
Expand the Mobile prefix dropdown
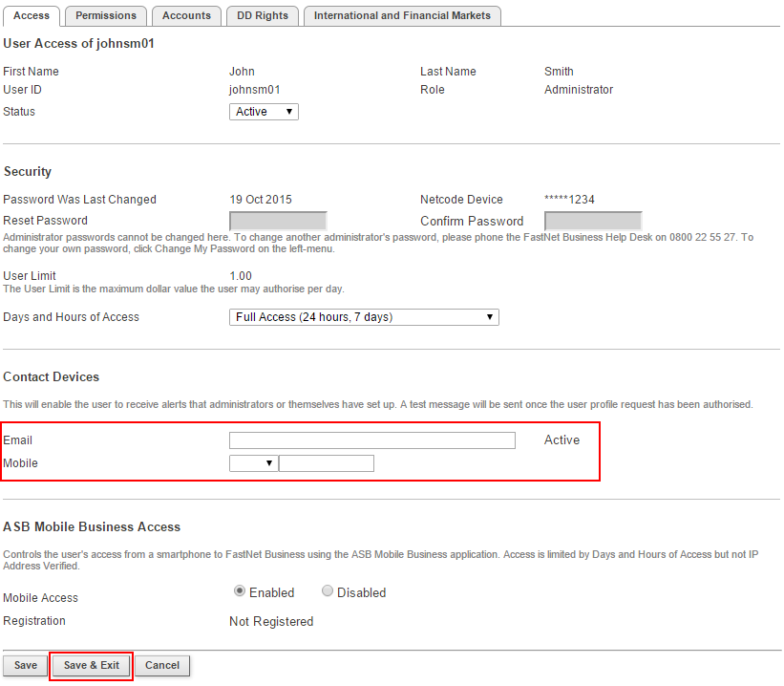(x=253, y=463)
